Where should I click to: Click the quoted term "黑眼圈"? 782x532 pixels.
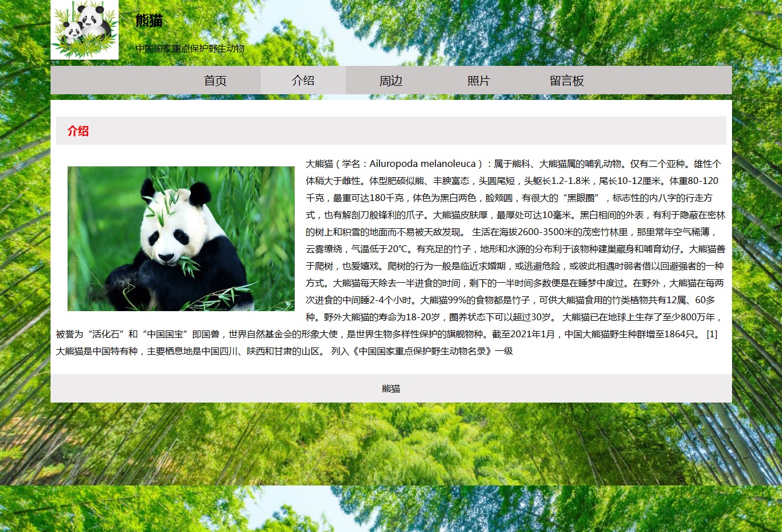point(581,198)
